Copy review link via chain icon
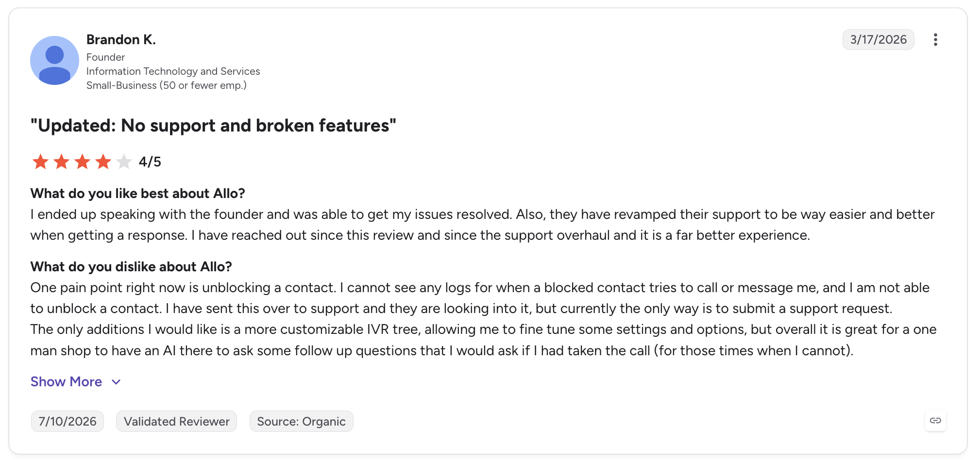 pos(935,420)
